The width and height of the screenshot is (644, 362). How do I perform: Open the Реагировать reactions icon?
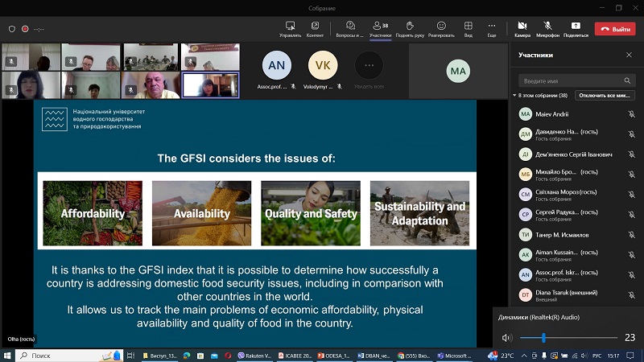441,28
